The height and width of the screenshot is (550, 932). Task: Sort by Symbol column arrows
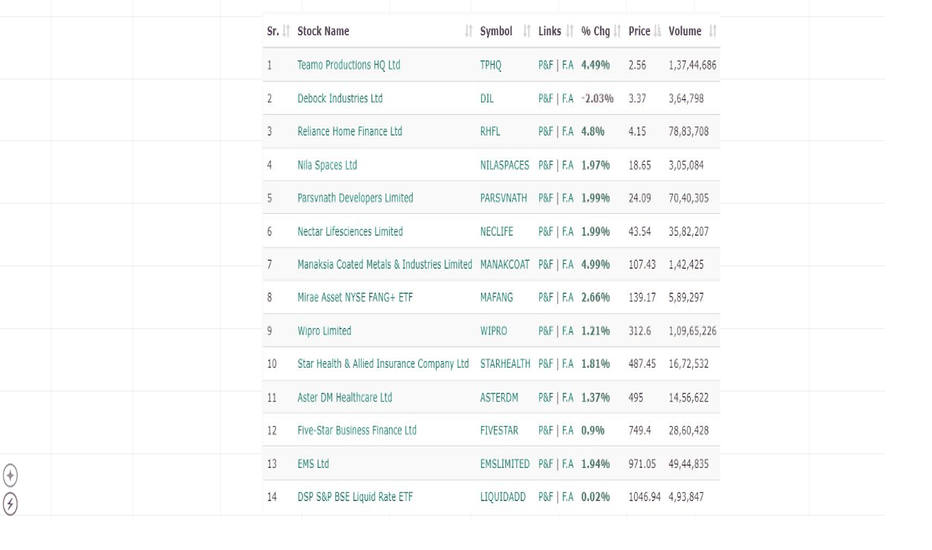pos(527,31)
